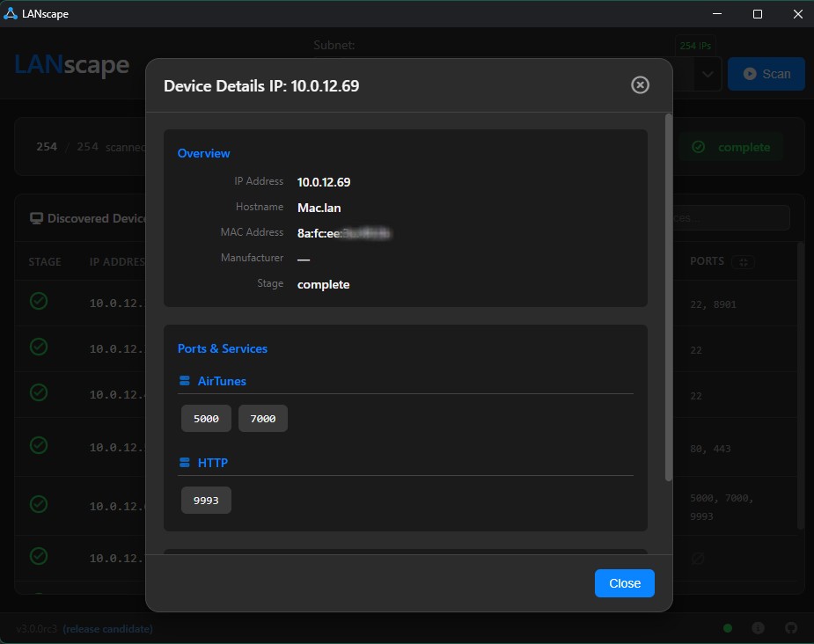Click the HTTP service icon

[184, 463]
